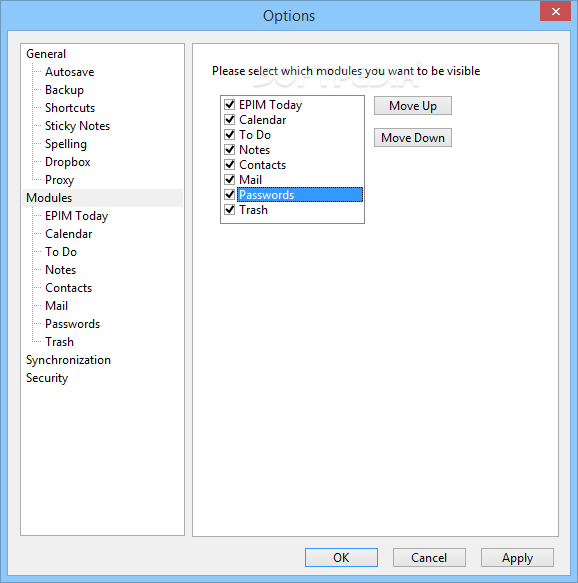Open the Backup settings page

(64, 90)
